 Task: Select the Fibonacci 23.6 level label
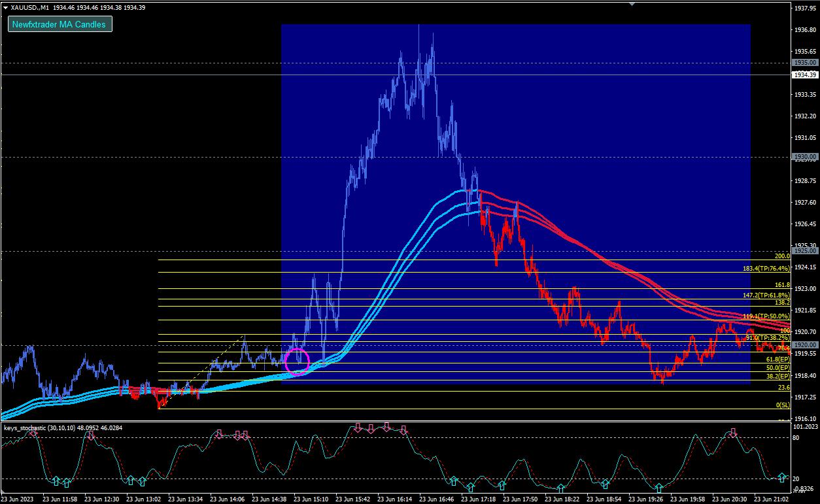point(784,388)
